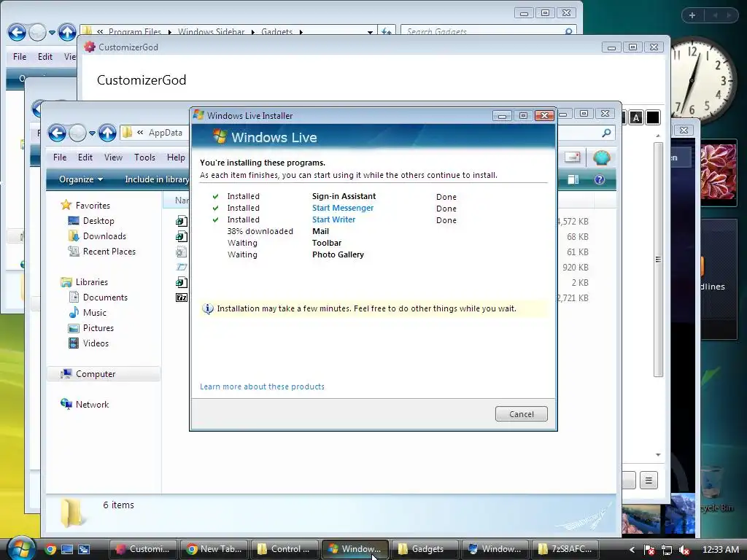
Task: Toggle the preview pane button
Action: point(573,179)
